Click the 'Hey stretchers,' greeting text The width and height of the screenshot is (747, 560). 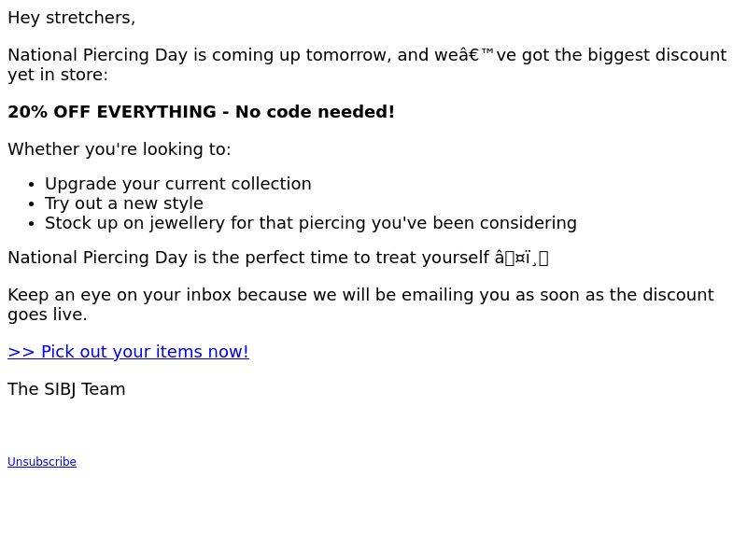(x=72, y=18)
